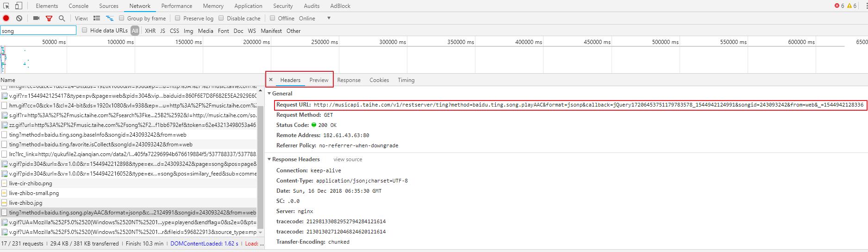
Task: Open the network search magnifier icon
Action: 62,18
